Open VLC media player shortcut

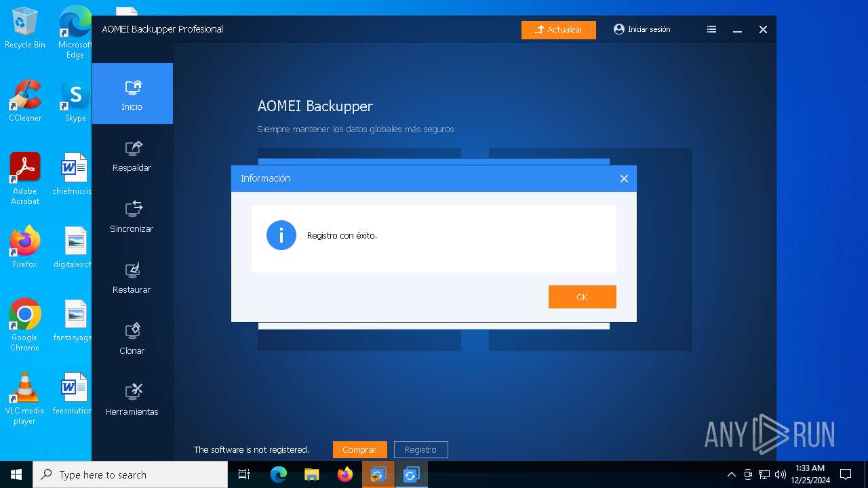(25, 399)
